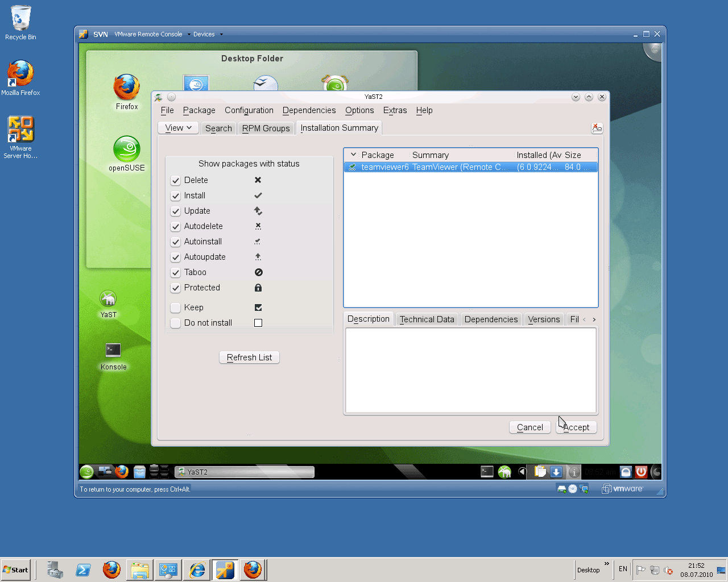Screen dimensions: 728x582
Task: Click the red power leave button in KDE panel
Action: click(641, 472)
